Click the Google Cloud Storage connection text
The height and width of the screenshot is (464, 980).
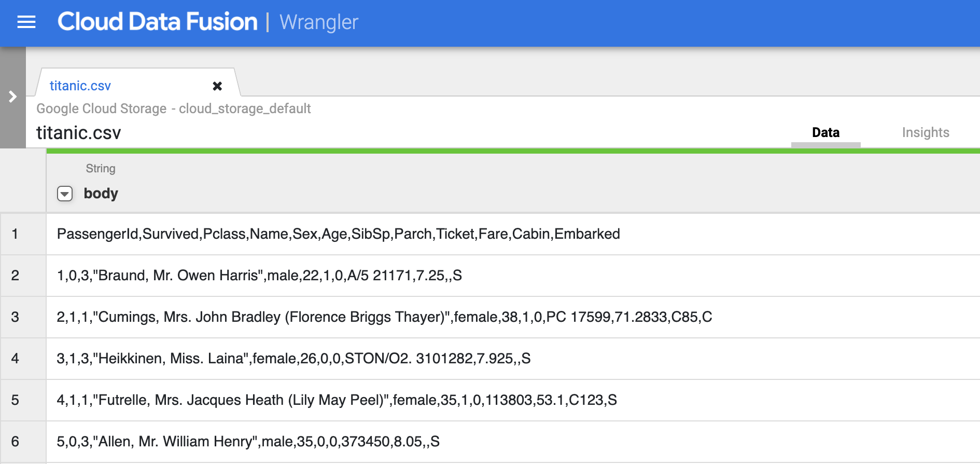point(174,108)
